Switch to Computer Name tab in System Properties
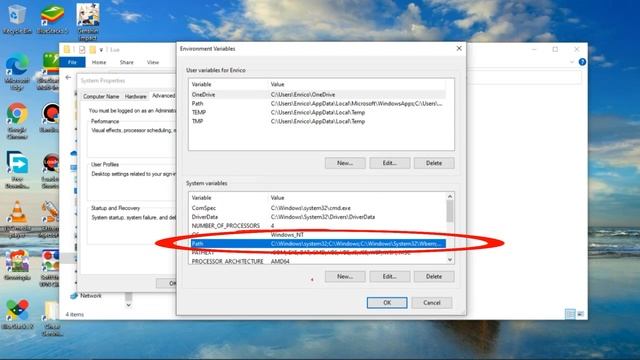The height and width of the screenshot is (360, 640). pos(101,96)
